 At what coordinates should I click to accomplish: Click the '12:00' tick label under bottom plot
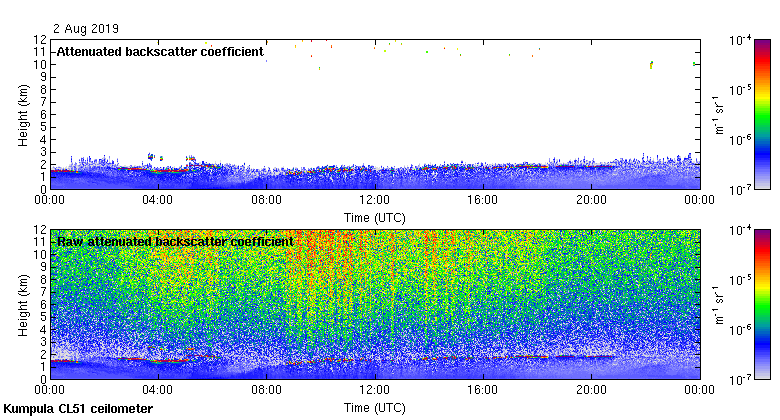pos(375,390)
